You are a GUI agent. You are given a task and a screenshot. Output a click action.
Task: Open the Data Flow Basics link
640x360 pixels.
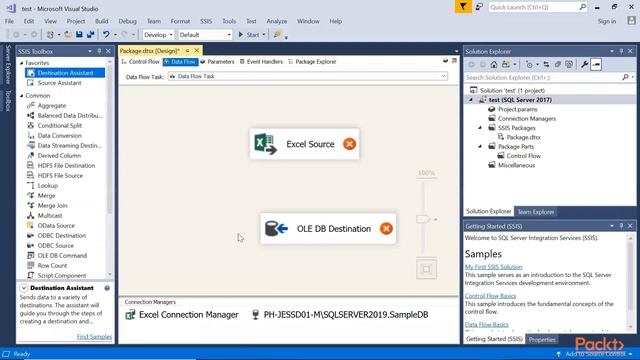(487, 324)
